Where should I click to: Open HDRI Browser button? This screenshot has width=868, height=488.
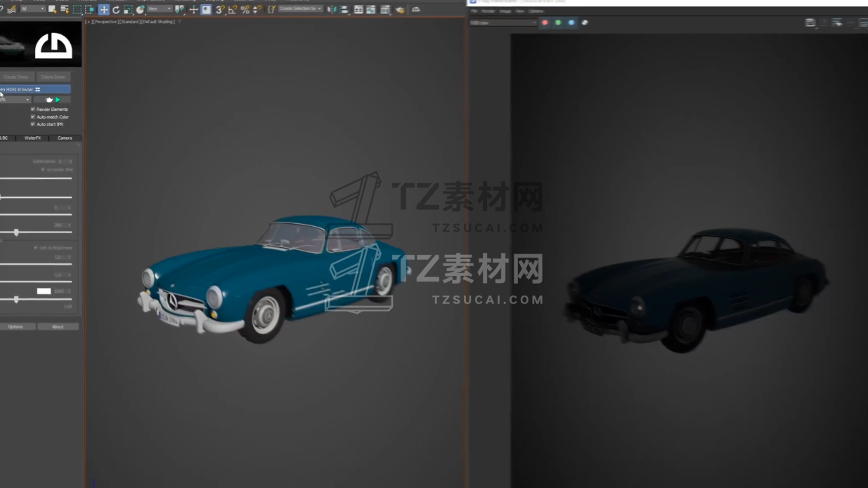coord(35,89)
